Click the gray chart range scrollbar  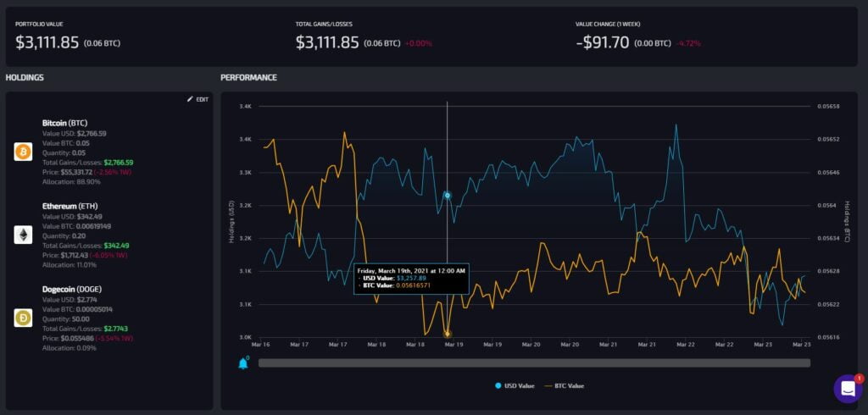pos(534,363)
